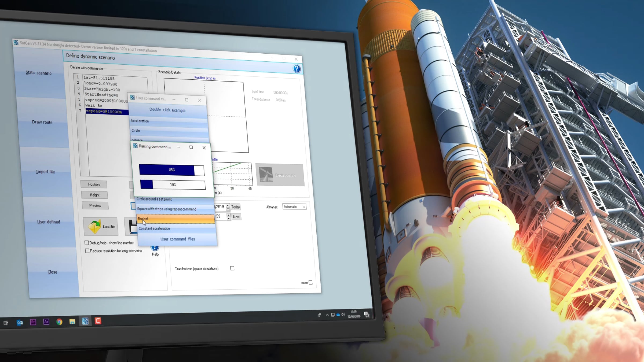This screenshot has height=362, width=644.
Task: Launch Outlook from the taskbar
Action: [20, 323]
